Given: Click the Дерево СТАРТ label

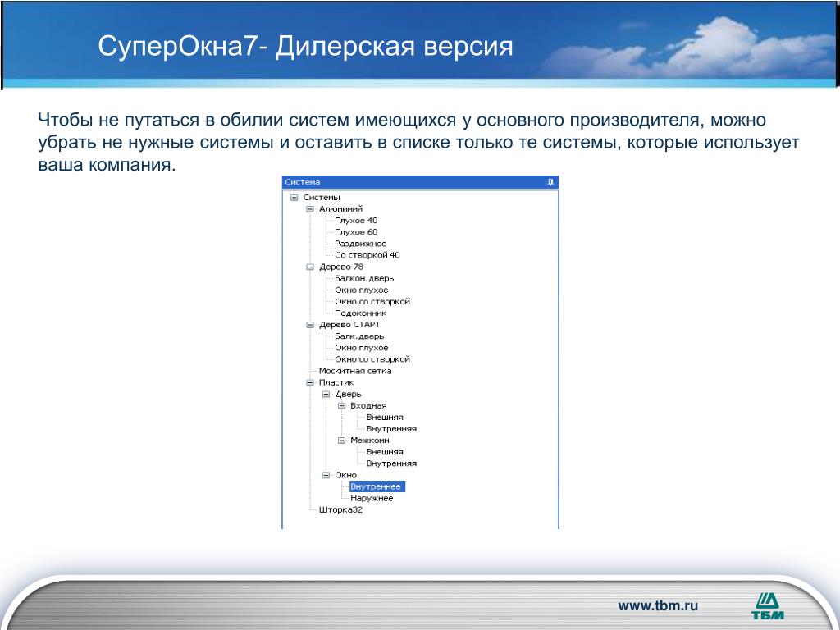Looking at the screenshot, I should point(349,325).
